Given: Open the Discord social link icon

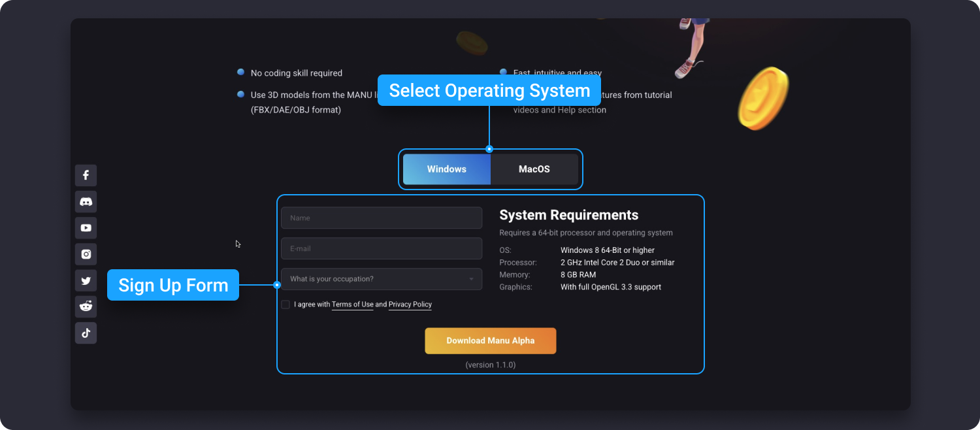Looking at the screenshot, I should click(86, 202).
